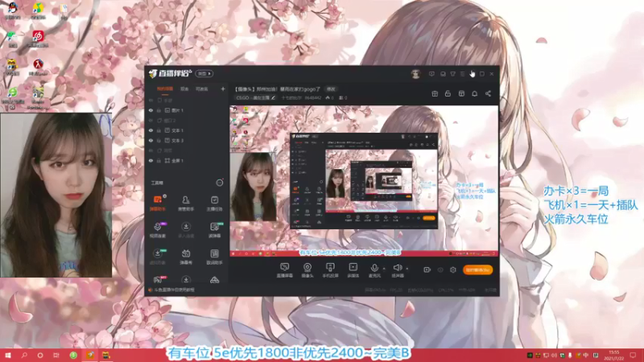Toggle lock of 文本 3 layer
The height and width of the screenshot is (362, 644).
159,140
